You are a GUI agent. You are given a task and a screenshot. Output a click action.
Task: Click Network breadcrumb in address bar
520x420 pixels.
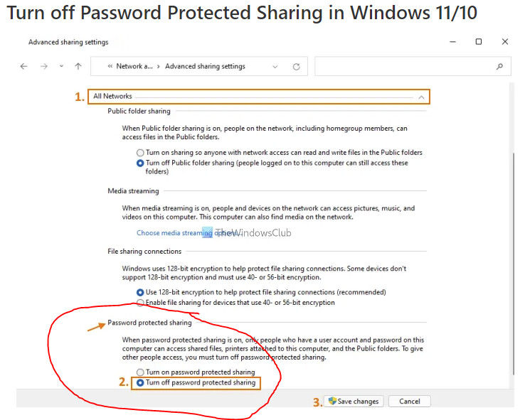point(134,66)
